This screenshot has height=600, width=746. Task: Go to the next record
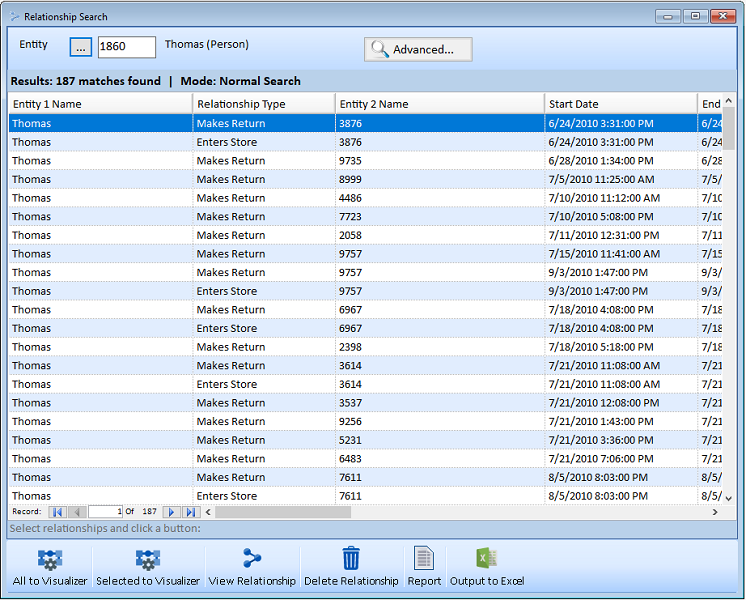(x=172, y=512)
